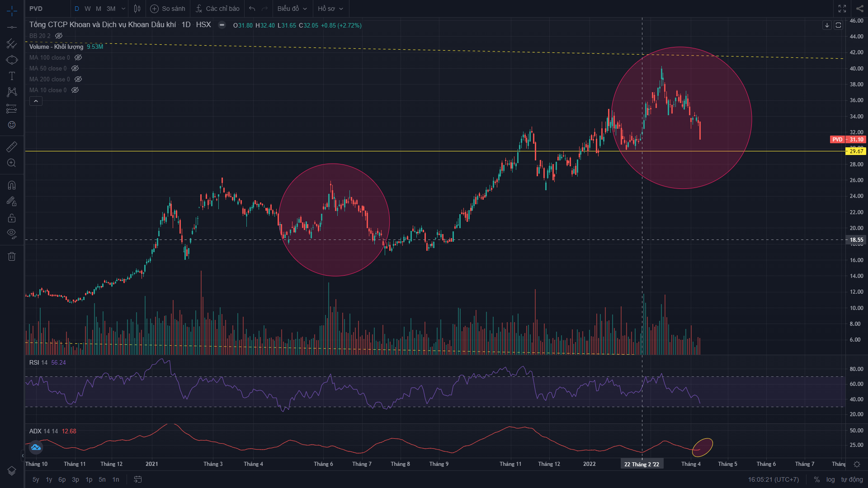868x488 pixels.
Task: Set the range to 1y
Action: (49, 479)
